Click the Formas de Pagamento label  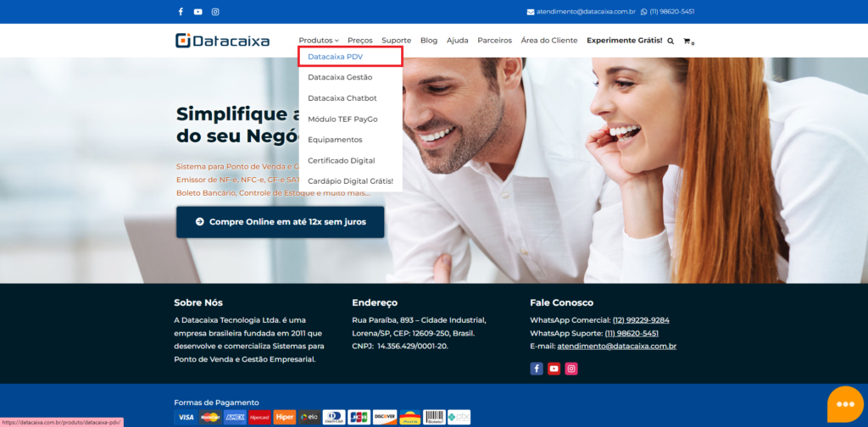pos(216,402)
